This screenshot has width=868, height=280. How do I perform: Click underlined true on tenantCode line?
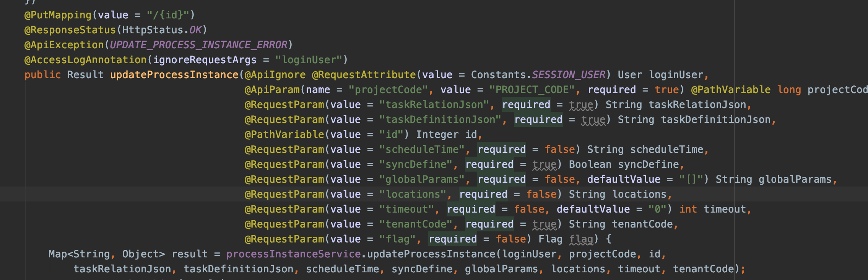coord(545,224)
